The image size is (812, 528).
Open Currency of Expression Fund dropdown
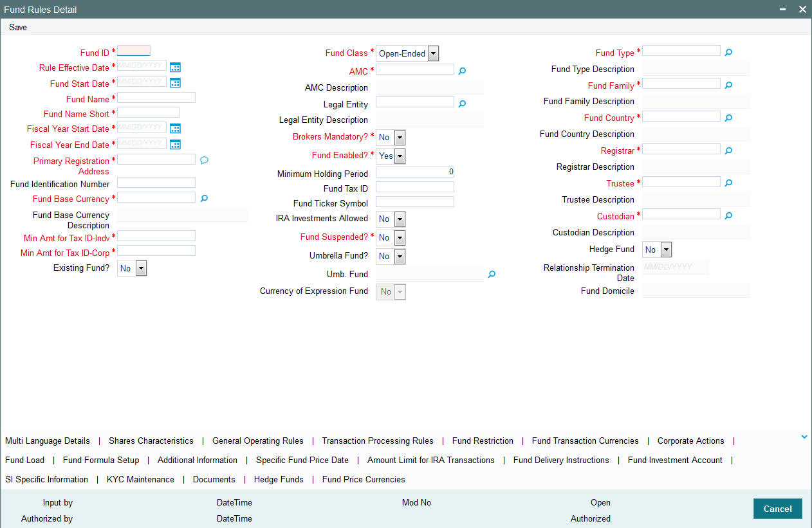(x=391, y=291)
